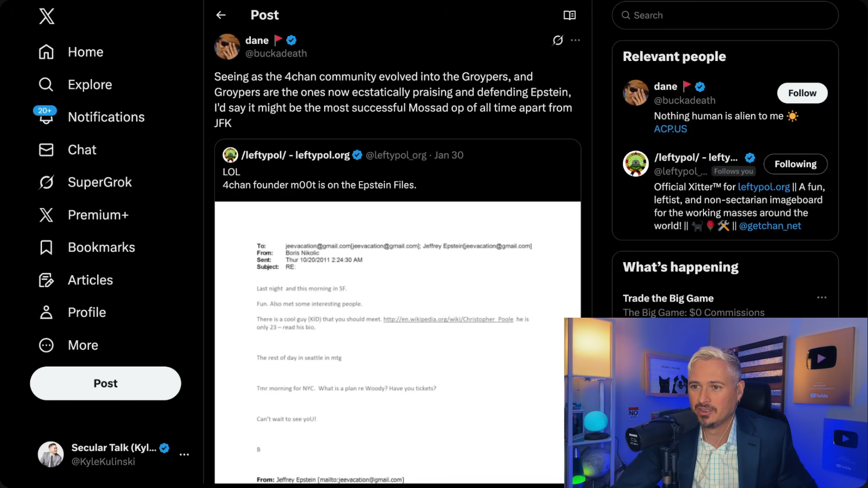Open three-dot menu on dane's post
Viewport: 868px width, 488px height.
tap(576, 41)
